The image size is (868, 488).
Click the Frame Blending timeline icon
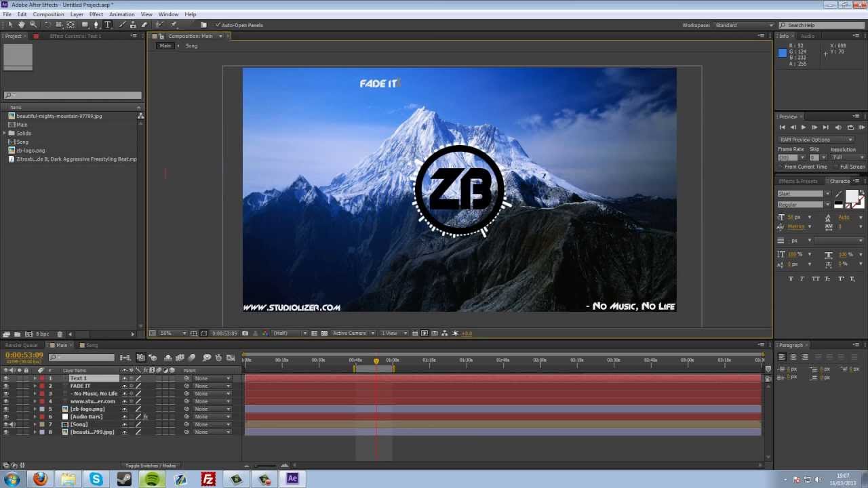click(x=180, y=357)
